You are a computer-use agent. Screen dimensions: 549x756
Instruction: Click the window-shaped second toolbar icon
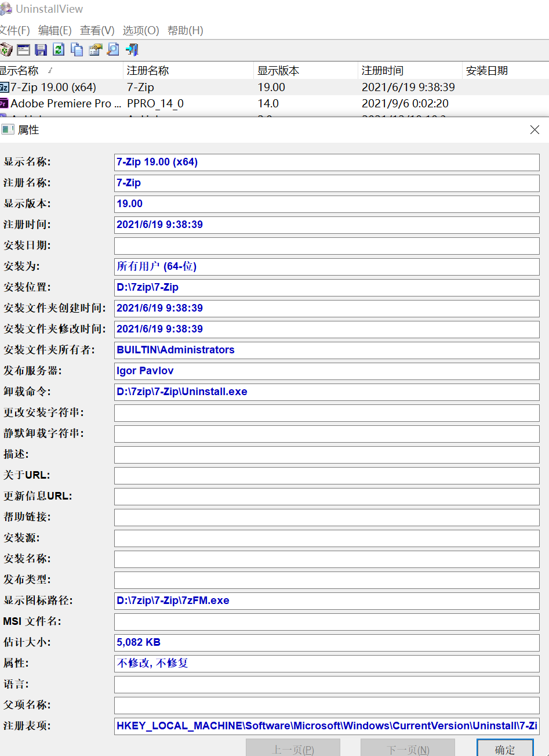click(x=23, y=49)
